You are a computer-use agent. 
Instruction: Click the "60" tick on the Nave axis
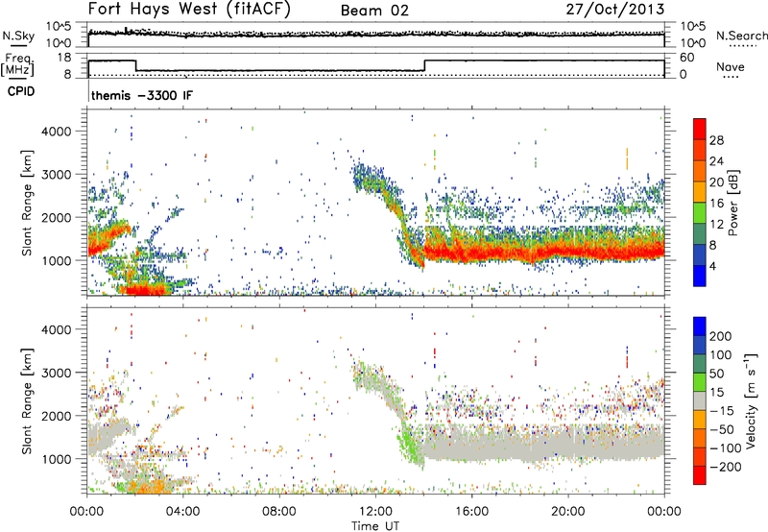pyautogui.click(x=687, y=58)
